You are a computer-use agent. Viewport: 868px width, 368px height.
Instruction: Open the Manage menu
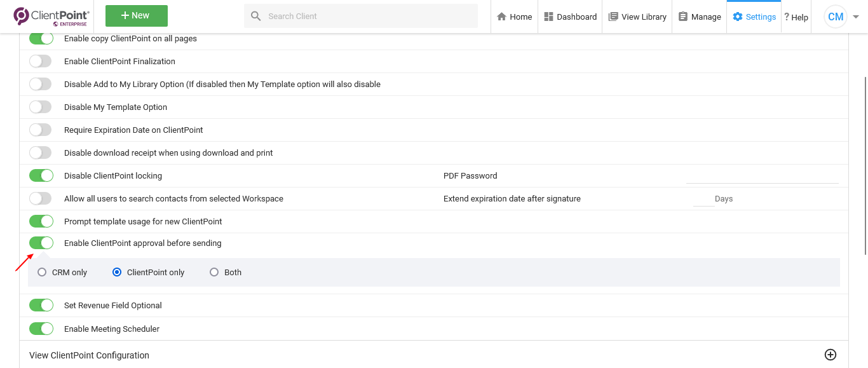pos(700,17)
